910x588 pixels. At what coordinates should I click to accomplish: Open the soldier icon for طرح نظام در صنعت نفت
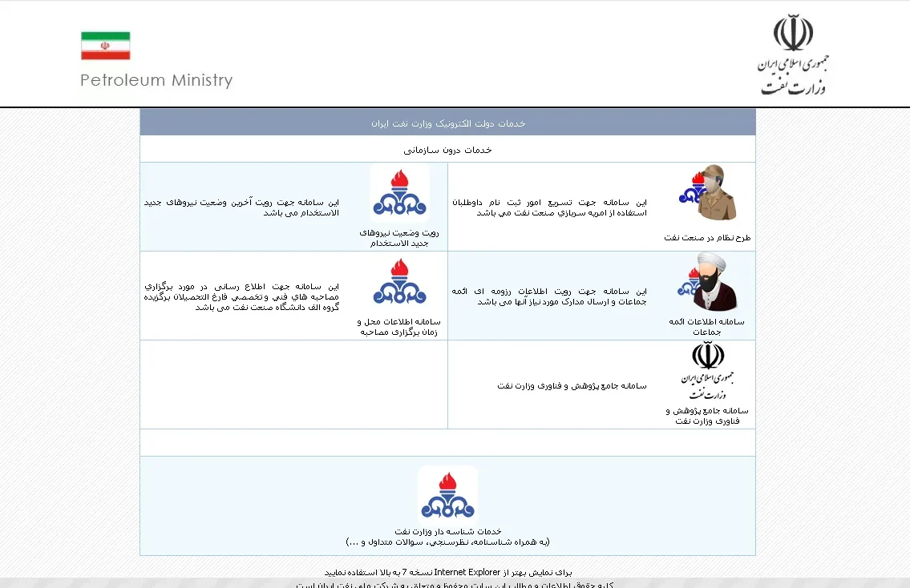(x=707, y=192)
